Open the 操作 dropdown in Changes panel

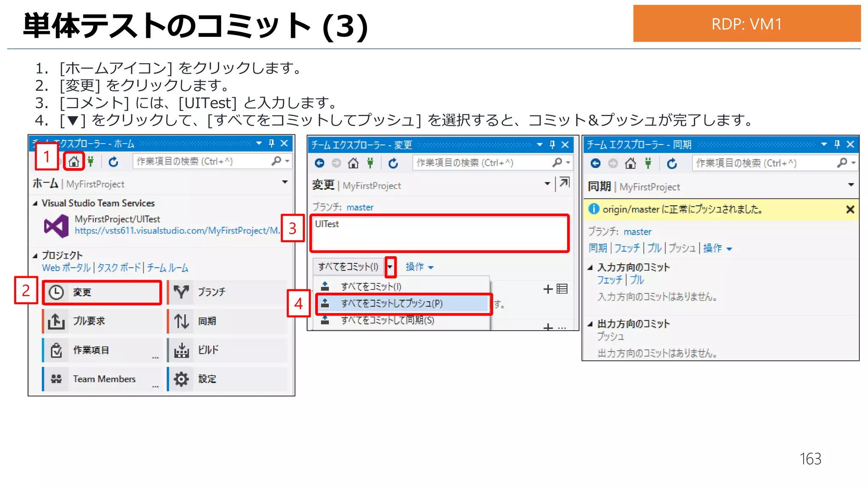click(419, 267)
